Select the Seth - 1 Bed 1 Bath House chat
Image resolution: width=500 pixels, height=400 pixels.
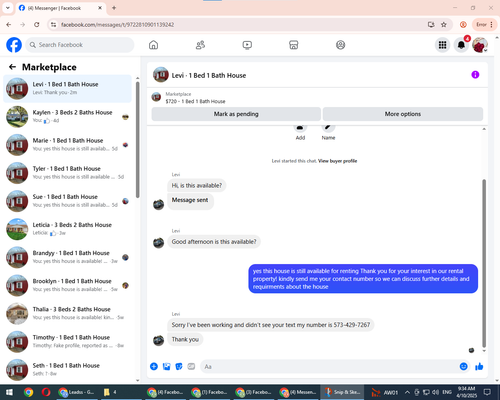pyautogui.click(x=67, y=370)
